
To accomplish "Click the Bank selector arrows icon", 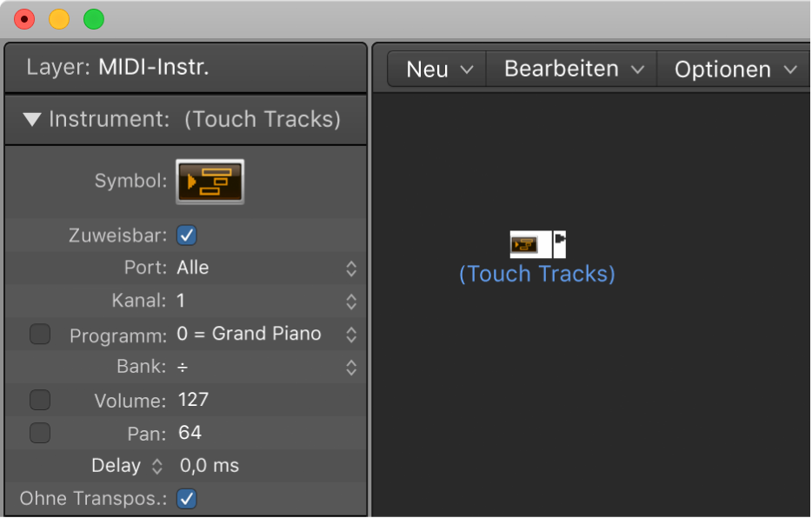I will 351,367.
